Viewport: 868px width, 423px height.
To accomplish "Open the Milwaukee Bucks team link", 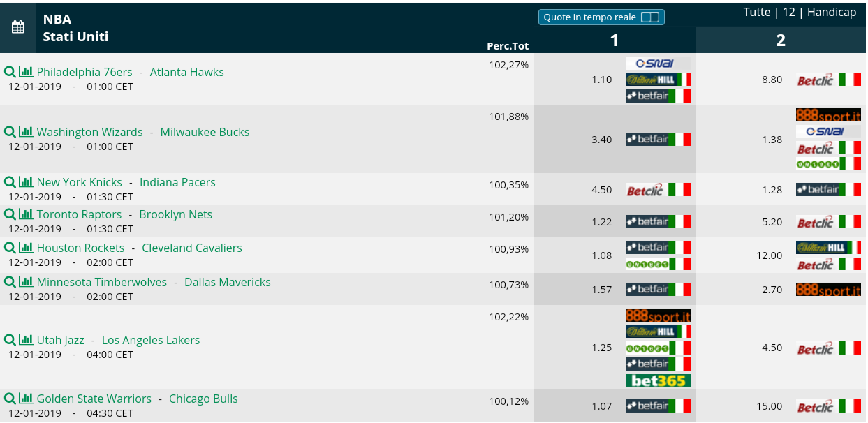I will (x=205, y=132).
